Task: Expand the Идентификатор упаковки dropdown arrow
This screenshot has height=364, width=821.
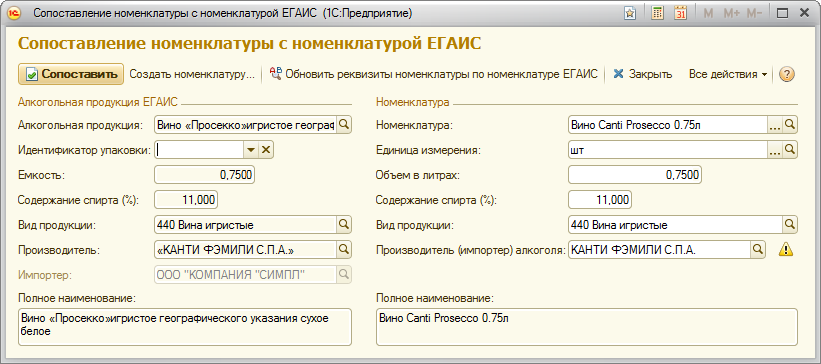Action: click(251, 150)
